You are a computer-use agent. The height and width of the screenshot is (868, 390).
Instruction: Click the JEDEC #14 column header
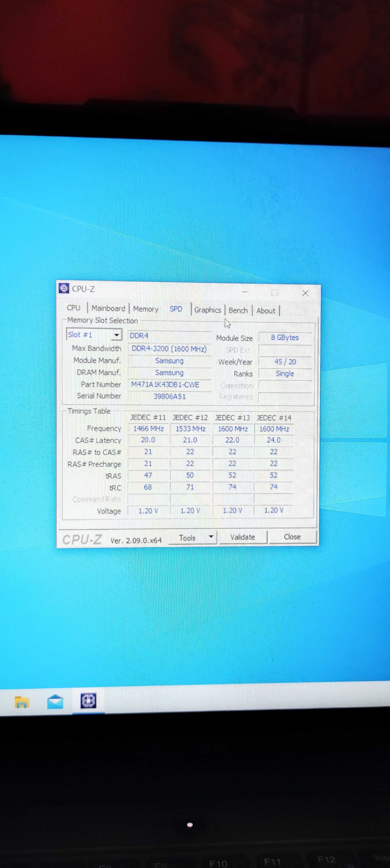(274, 418)
